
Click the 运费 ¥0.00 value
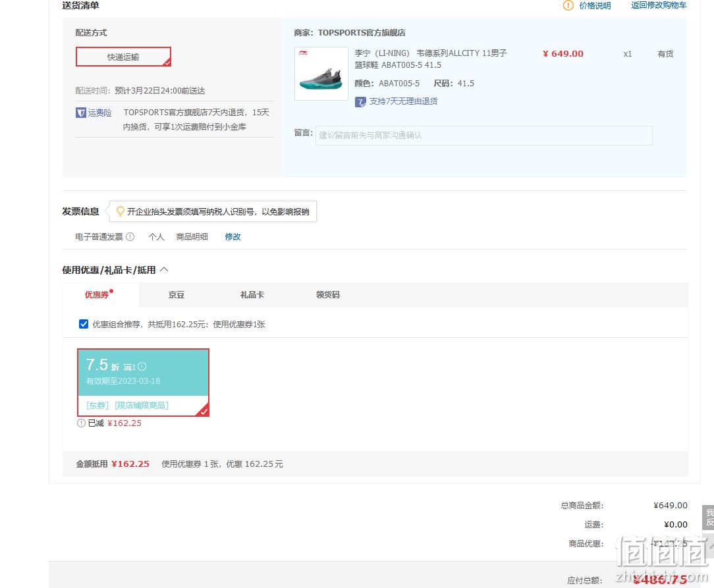[x=676, y=524]
